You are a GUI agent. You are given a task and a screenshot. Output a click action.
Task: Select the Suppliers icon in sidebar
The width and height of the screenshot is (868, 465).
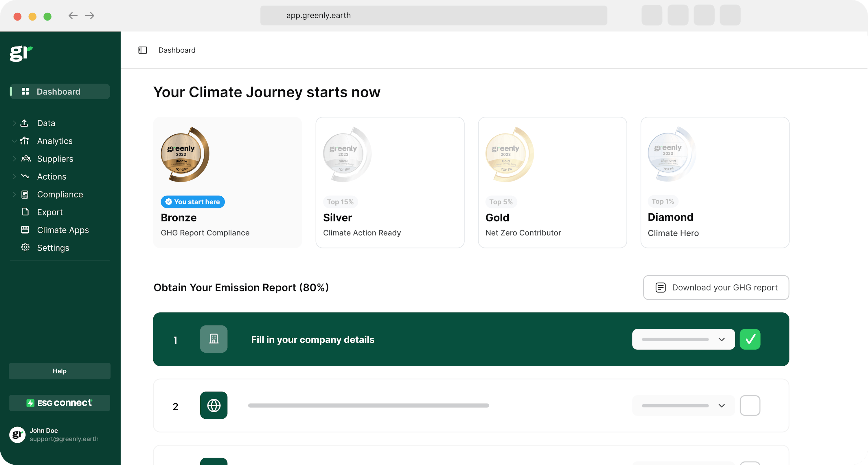click(x=26, y=159)
